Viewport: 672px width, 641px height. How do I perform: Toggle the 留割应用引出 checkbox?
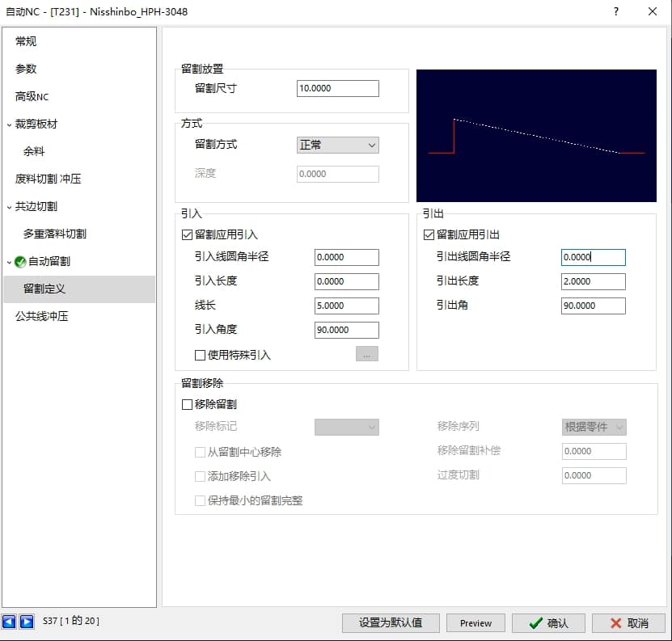click(x=429, y=235)
